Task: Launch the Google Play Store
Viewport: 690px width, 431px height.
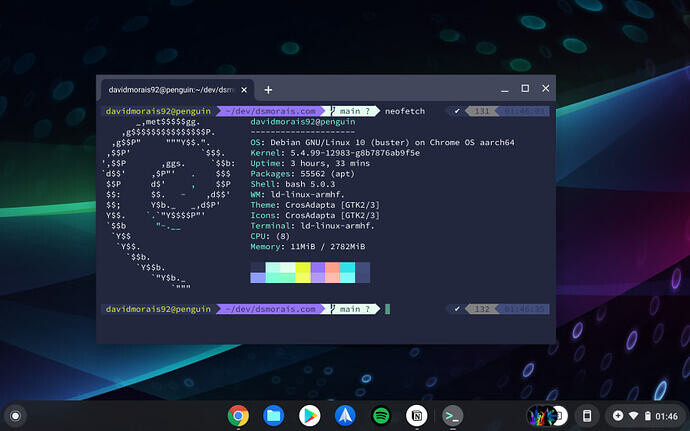Action: click(309, 416)
